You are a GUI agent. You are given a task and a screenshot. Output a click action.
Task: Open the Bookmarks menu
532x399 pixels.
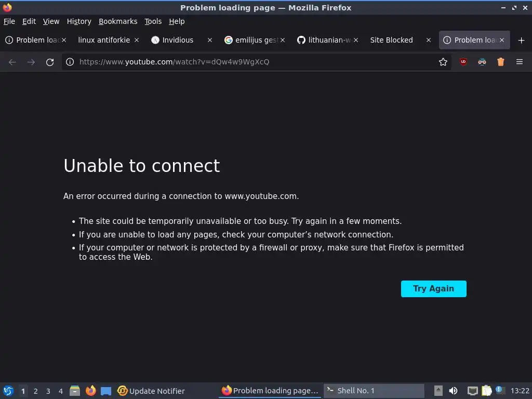(118, 21)
